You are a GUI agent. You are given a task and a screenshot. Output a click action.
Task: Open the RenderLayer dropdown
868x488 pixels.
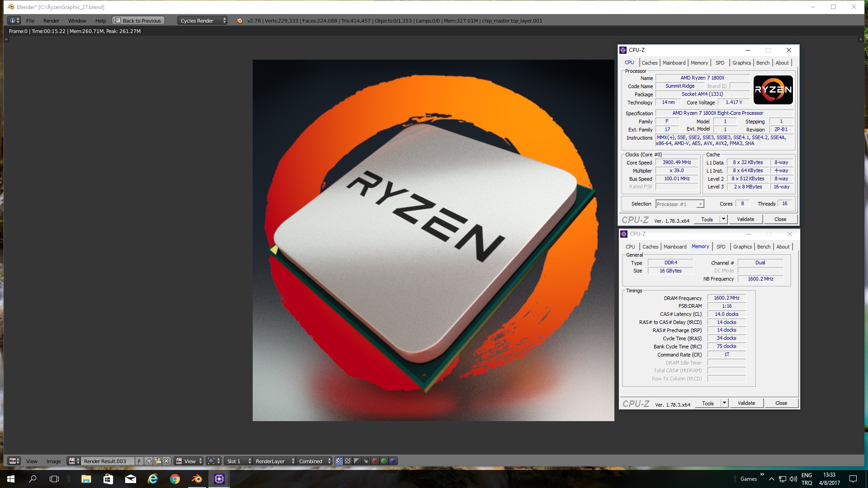click(274, 461)
